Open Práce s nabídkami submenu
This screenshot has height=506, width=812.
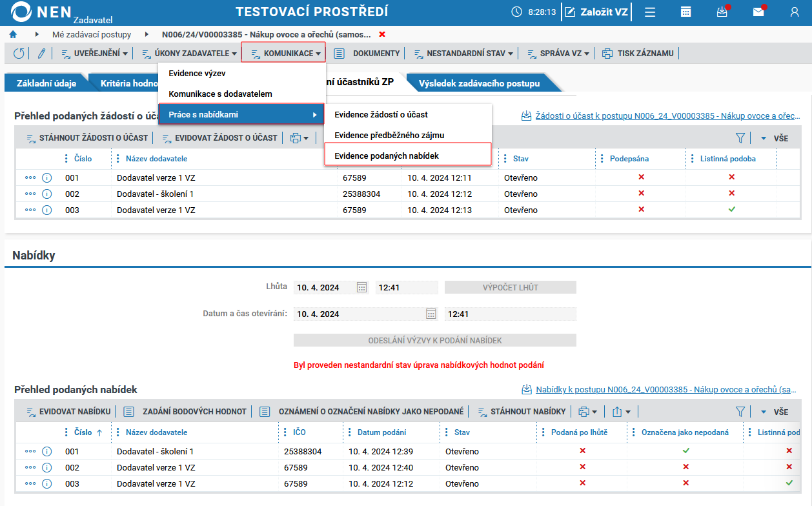(x=241, y=115)
